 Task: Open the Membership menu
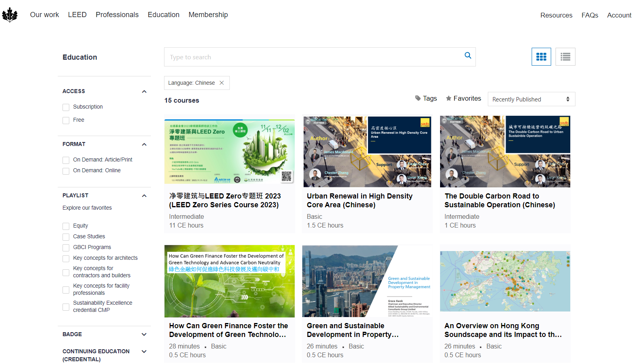[x=208, y=15]
